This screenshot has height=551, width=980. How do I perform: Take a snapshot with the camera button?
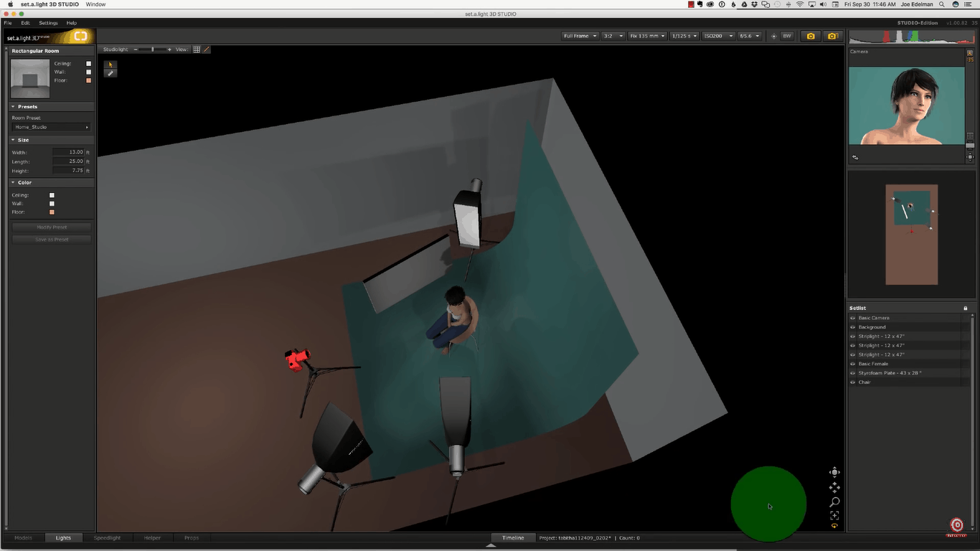point(811,36)
